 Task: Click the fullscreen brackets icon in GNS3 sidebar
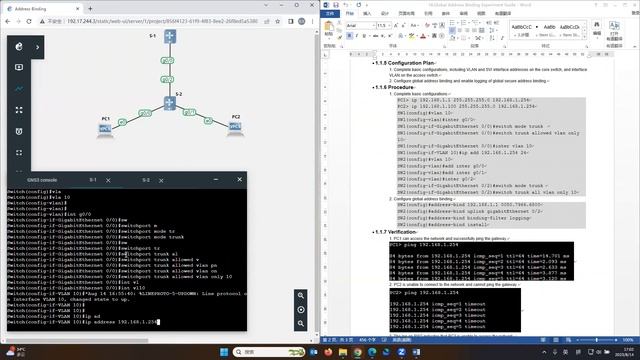(19, 152)
